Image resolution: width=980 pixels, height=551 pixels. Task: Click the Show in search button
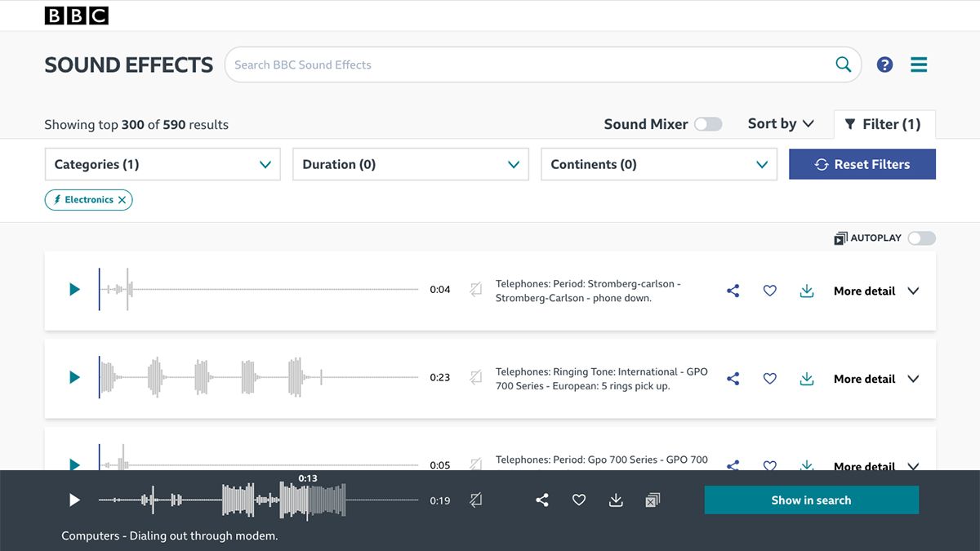click(811, 500)
